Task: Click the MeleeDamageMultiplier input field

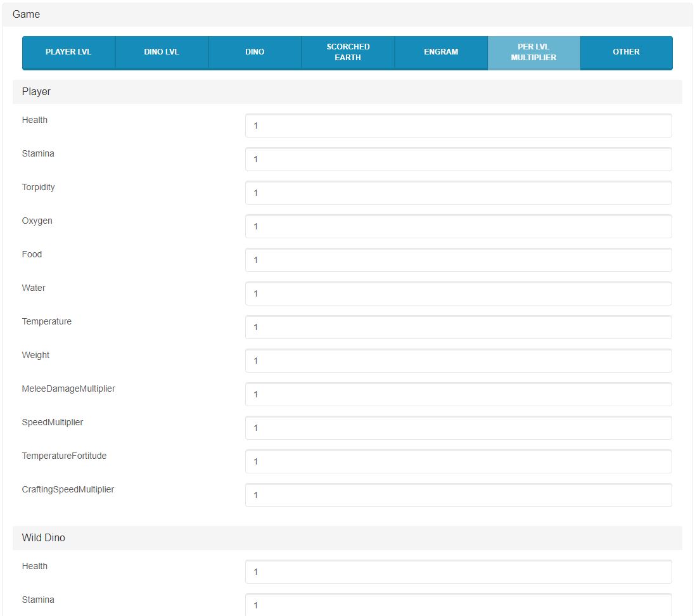Action: 458,395
